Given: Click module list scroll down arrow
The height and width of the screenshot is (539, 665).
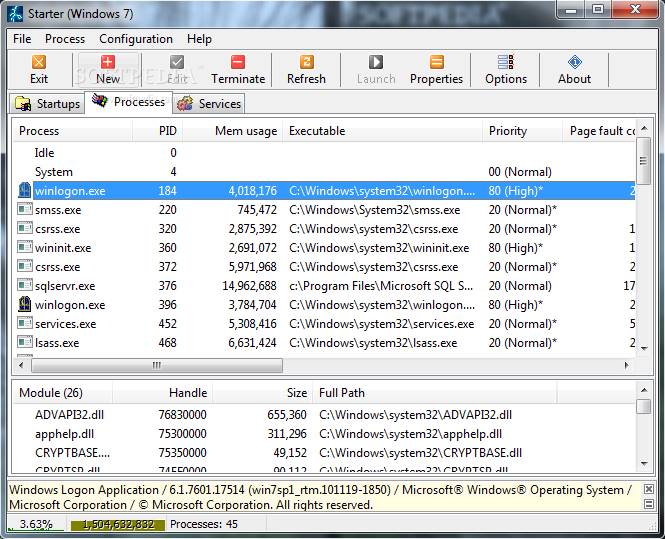Looking at the screenshot, I should 644,464.
